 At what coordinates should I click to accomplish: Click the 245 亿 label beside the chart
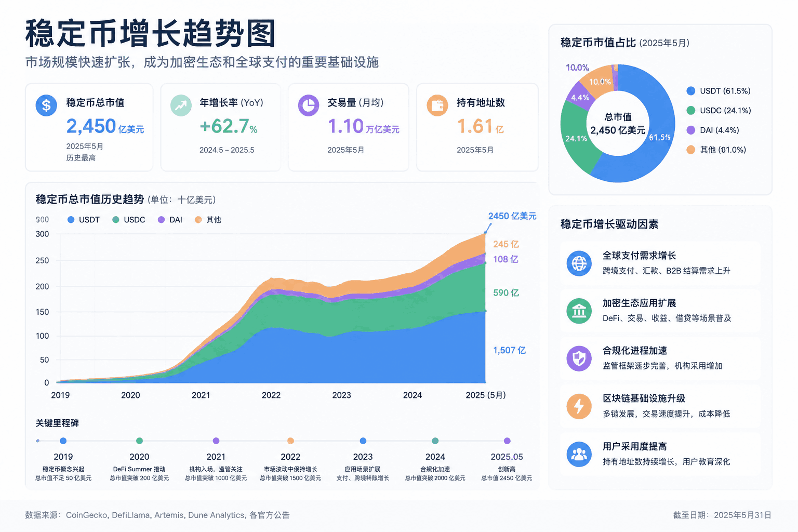click(x=506, y=244)
